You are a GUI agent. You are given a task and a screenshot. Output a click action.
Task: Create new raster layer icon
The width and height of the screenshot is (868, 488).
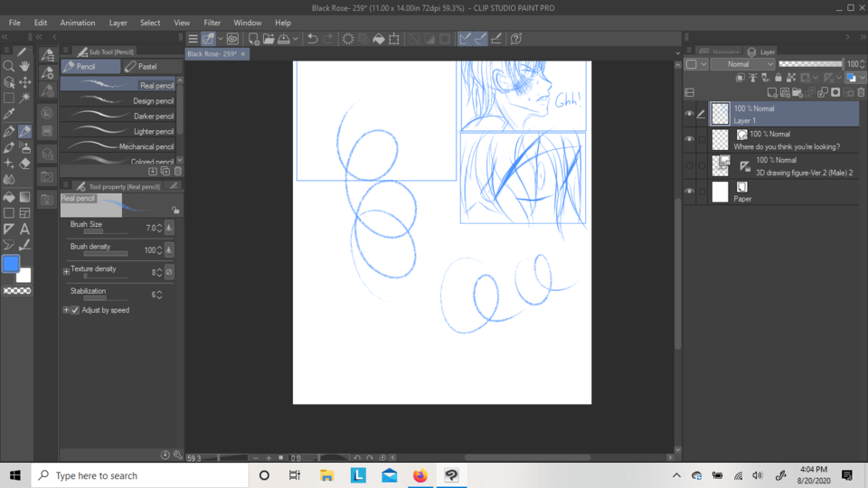click(771, 92)
